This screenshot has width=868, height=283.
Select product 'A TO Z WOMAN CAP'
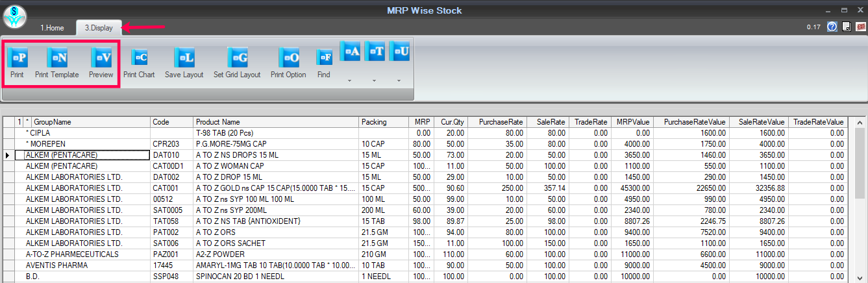(x=277, y=166)
